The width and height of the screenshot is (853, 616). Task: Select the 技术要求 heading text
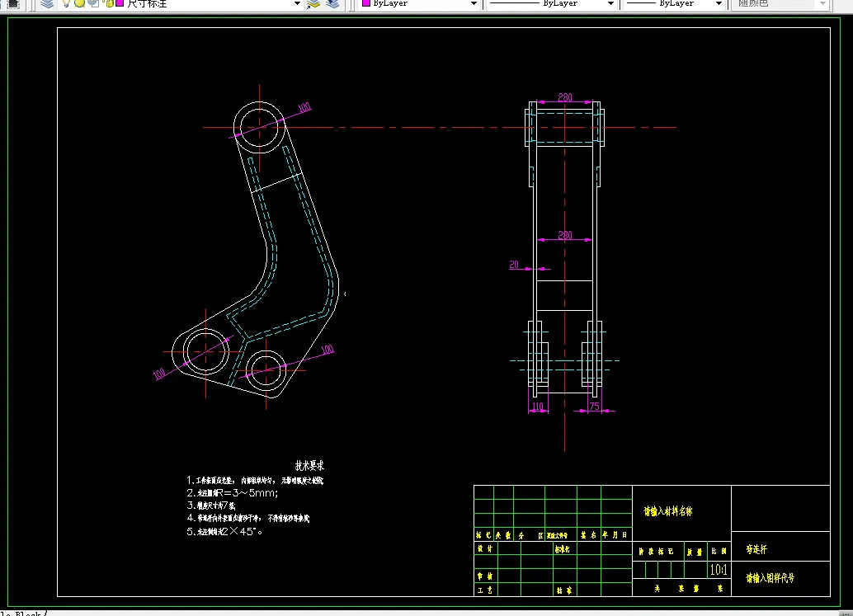coord(309,465)
